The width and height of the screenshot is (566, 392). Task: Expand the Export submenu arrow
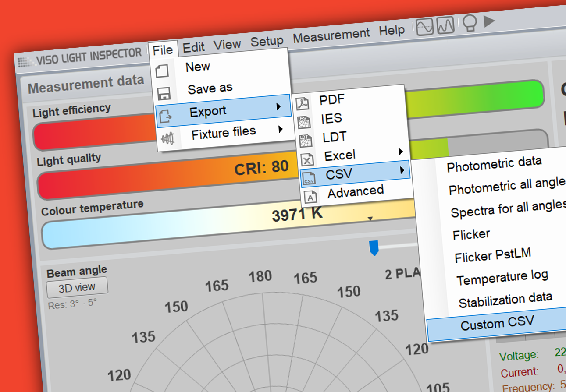[278, 106]
